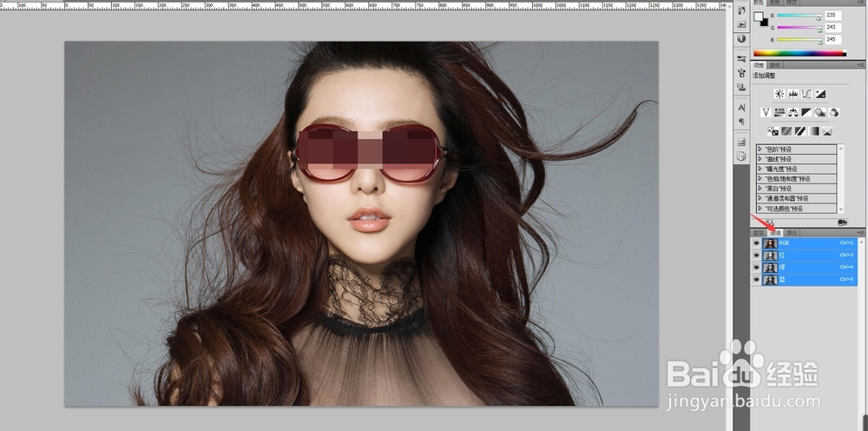This screenshot has width=868, height=431.
Task: Pick a color from spectrum ramp
Action: pos(799,53)
